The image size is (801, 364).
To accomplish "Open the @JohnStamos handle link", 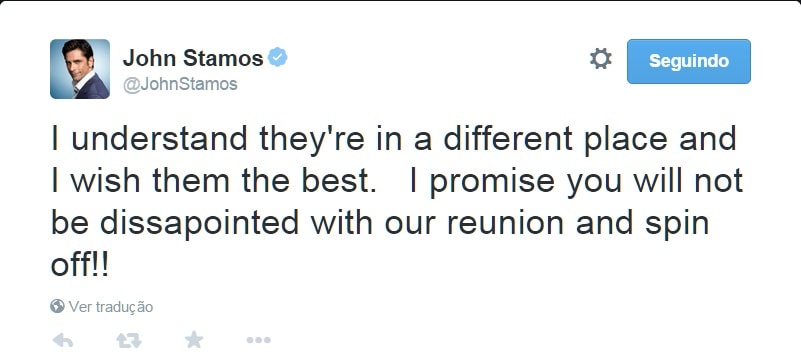I will click(x=180, y=84).
